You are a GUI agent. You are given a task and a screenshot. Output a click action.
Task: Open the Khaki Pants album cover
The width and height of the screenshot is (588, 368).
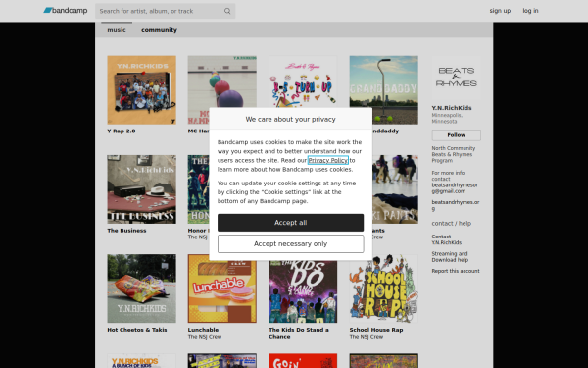tap(395, 189)
